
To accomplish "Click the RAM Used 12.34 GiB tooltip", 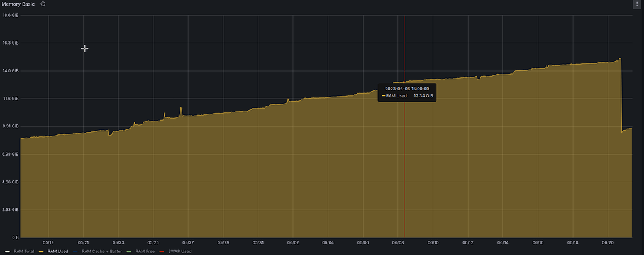I will 407,96.
